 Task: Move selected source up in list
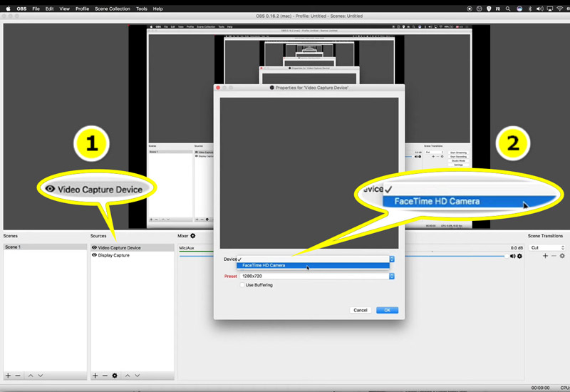(x=128, y=375)
